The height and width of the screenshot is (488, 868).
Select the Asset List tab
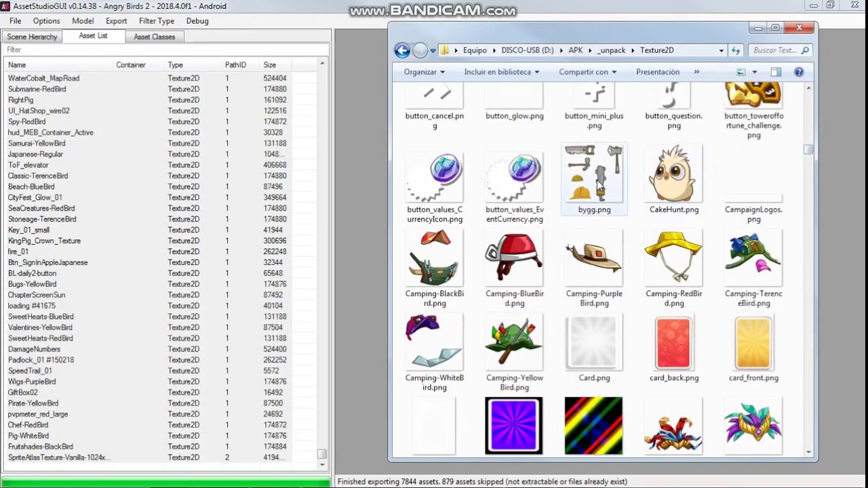click(93, 36)
